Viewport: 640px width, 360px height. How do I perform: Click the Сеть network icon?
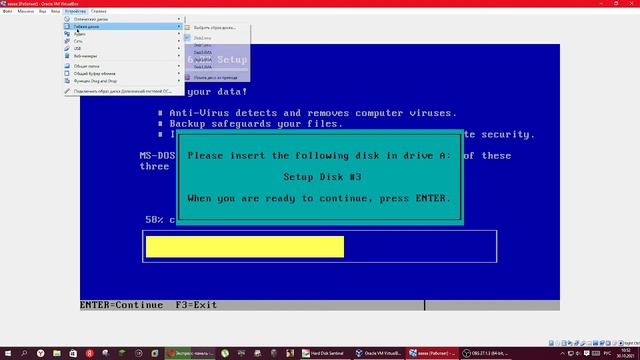[x=67, y=41]
